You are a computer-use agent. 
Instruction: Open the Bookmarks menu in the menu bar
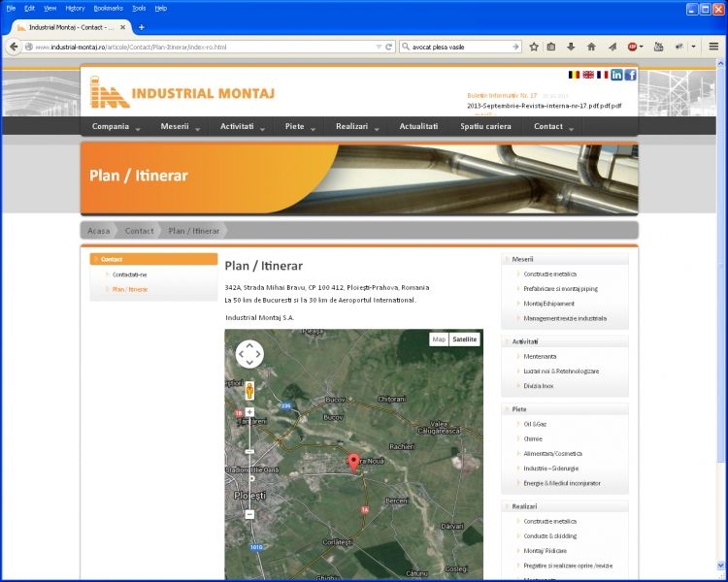point(108,8)
